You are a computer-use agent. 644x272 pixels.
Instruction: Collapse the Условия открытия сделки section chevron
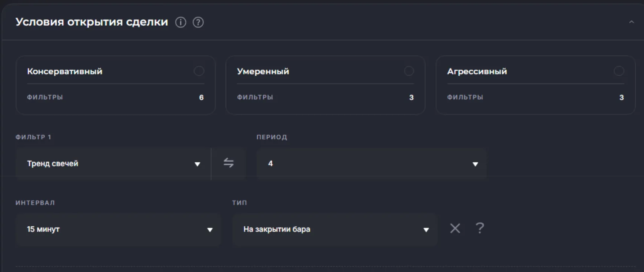click(x=631, y=22)
